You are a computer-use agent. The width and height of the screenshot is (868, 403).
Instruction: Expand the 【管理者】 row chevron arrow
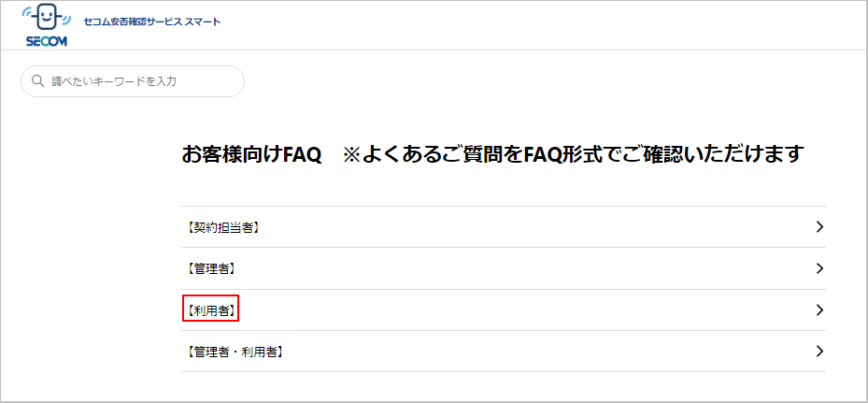point(819,268)
